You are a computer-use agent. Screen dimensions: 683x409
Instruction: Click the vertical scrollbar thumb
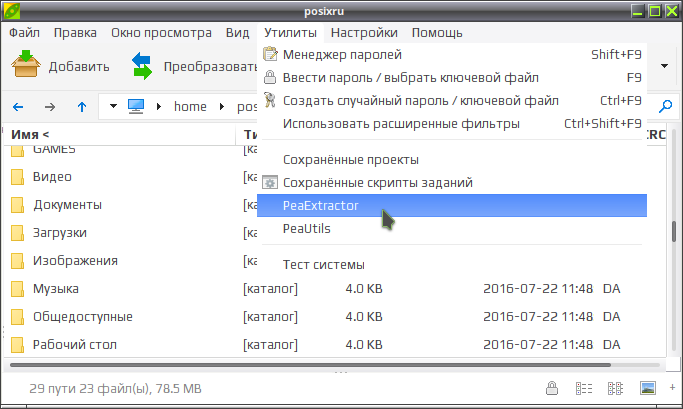674,231
